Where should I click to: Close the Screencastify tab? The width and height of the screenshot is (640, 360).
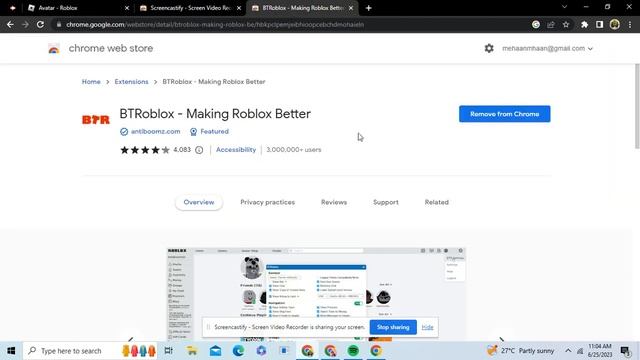[x=239, y=8]
